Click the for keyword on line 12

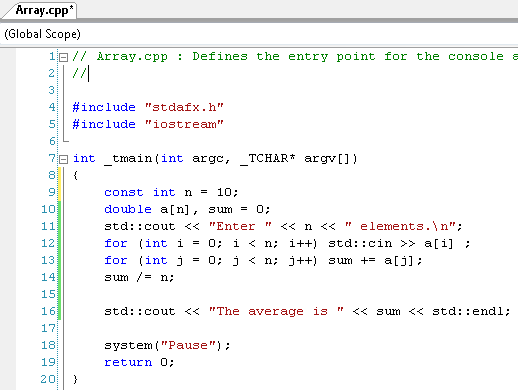point(116,243)
